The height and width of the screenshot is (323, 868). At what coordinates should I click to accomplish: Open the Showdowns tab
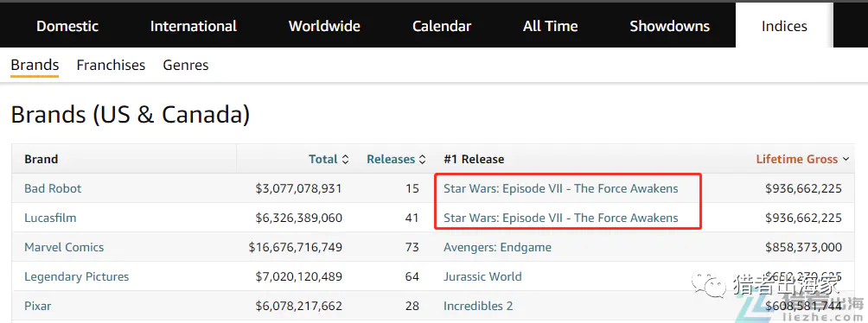pyautogui.click(x=669, y=26)
